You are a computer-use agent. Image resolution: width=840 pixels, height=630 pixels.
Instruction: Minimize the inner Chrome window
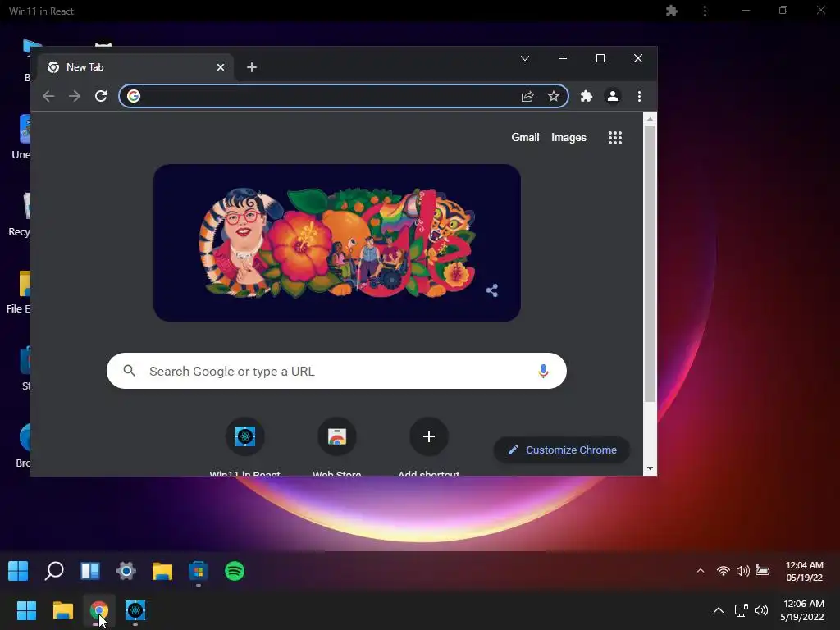(563, 58)
